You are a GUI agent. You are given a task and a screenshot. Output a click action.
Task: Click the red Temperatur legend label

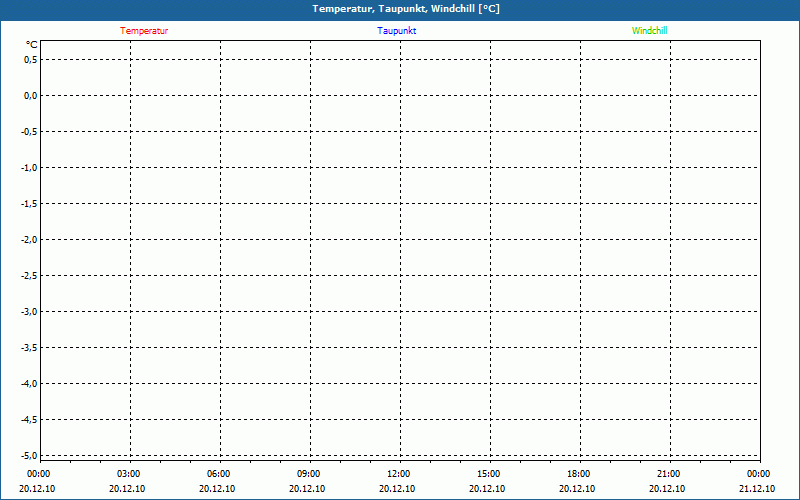coord(144,31)
